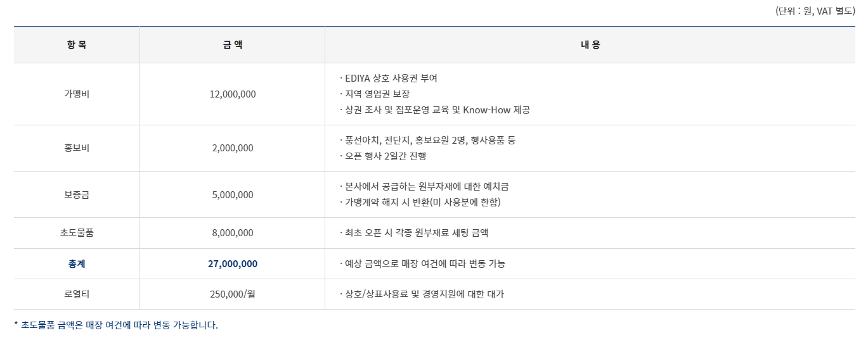The image size is (868, 340).
Task: Select the 가맹비 row label
Action: pyautogui.click(x=77, y=94)
